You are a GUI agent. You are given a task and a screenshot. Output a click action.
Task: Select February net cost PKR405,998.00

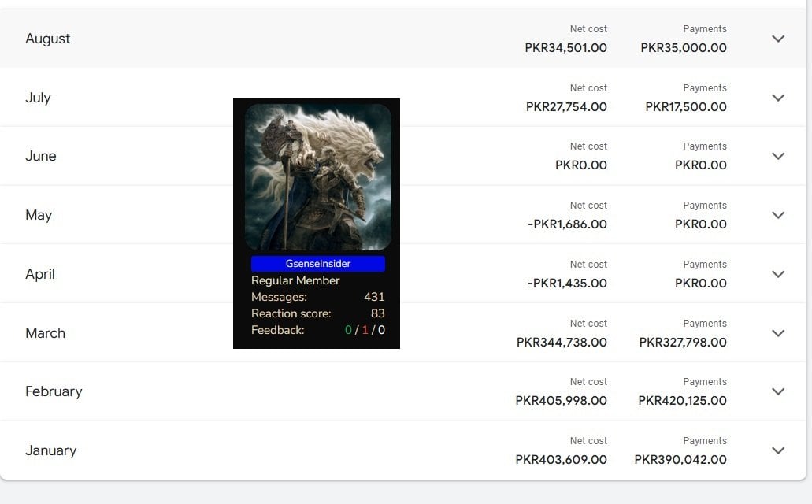[x=561, y=401]
